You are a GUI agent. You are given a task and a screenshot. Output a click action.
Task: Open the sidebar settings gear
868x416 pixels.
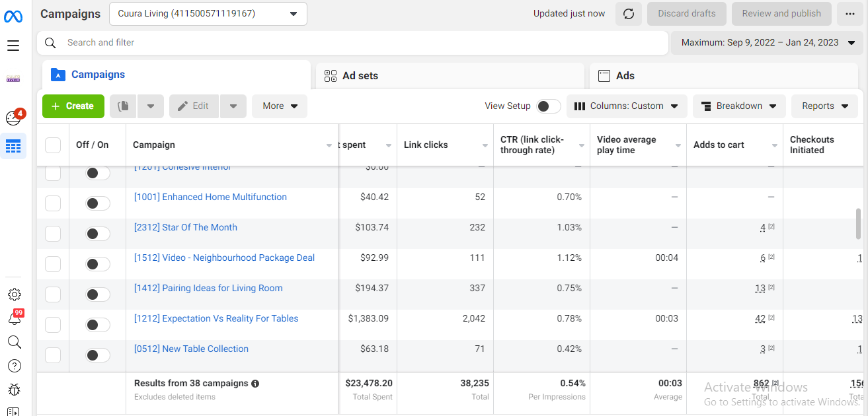(15, 295)
